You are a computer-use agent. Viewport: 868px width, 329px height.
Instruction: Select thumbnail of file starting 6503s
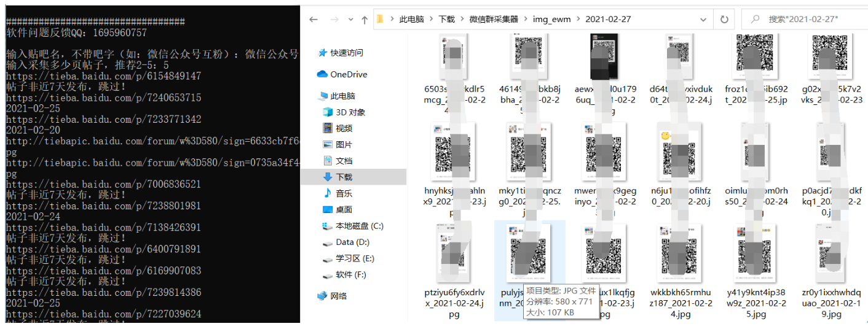pyautogui.click(x=455, y=56)
